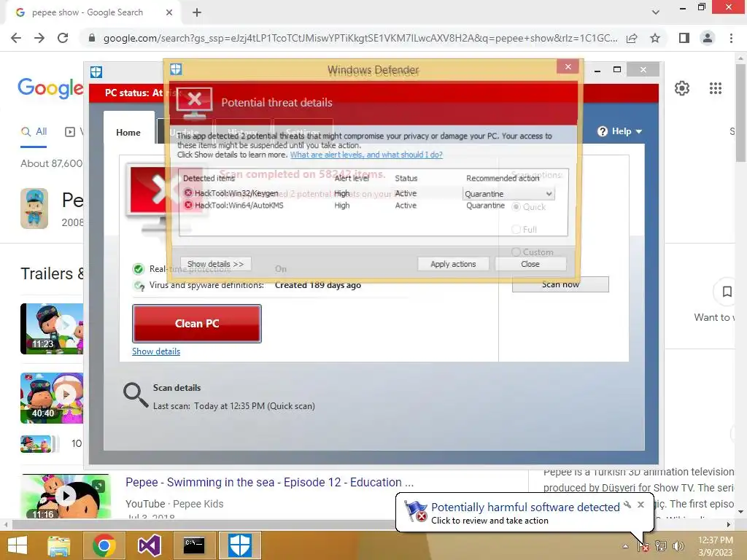Select the HackTool:Win64/AutoKMS row text
747x560 pixels.
[x=239, y=205]
